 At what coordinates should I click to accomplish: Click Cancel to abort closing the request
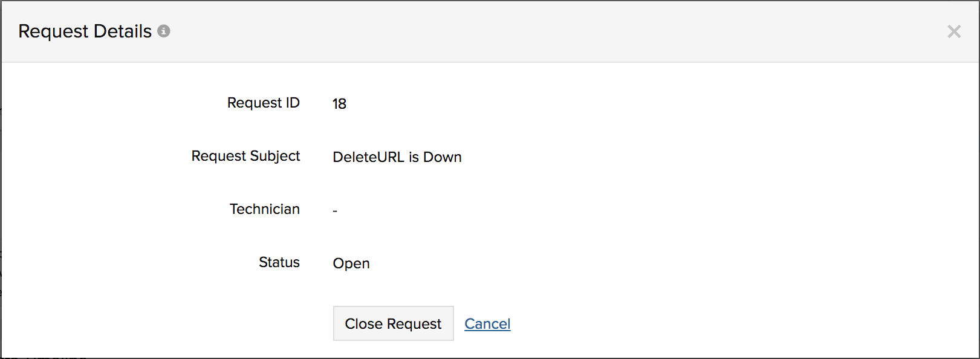tap(487, 323)
